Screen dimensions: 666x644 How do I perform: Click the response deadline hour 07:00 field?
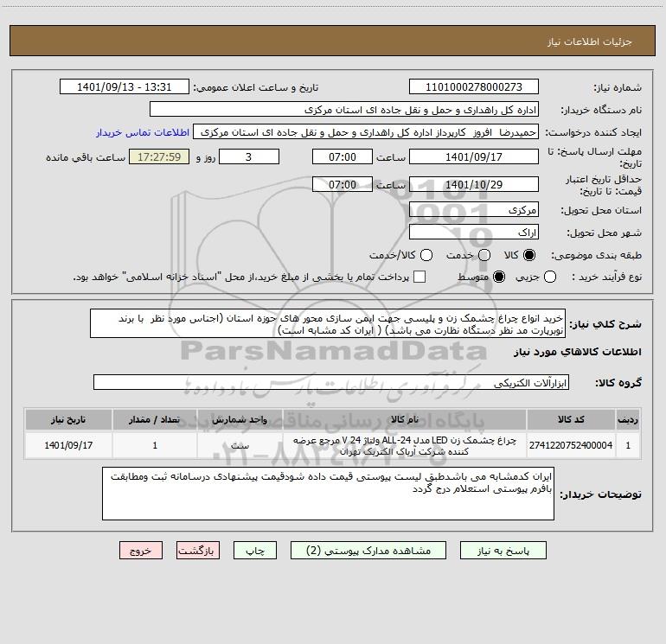click(343, 156)
